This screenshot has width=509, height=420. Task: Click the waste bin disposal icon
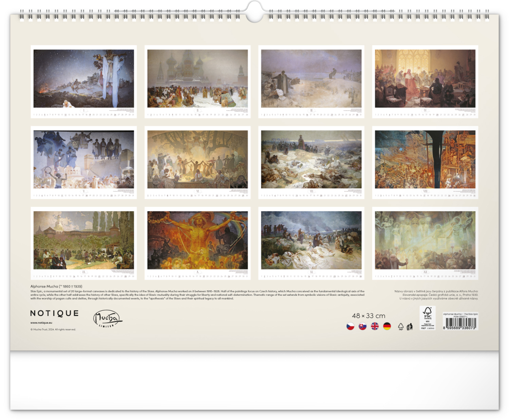pyautogui.click(x=410, y=327)
